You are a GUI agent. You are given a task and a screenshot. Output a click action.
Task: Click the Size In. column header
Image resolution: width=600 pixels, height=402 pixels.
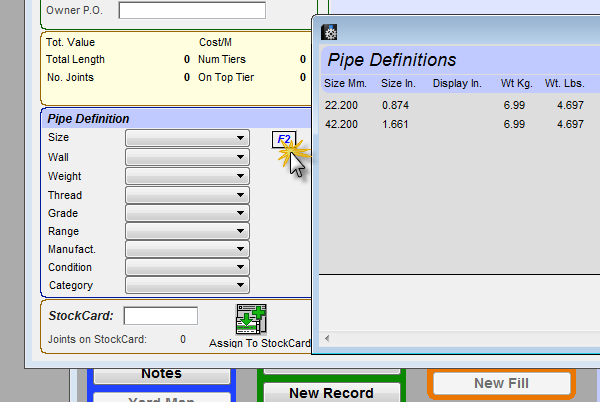(397, 83)
